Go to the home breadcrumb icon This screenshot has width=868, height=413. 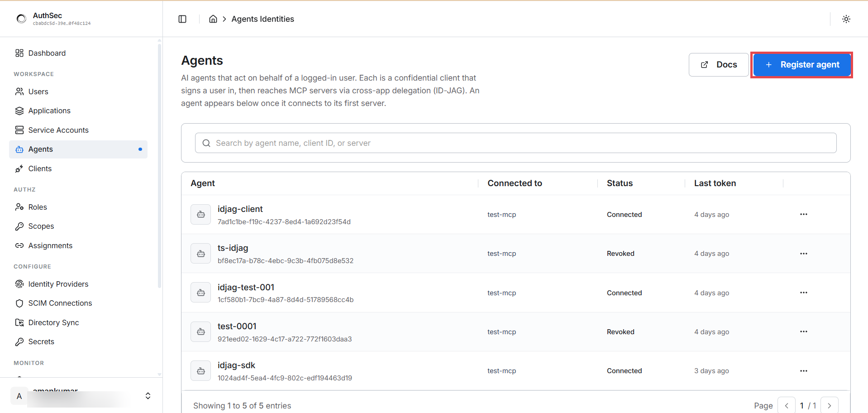tap(213, 19)
